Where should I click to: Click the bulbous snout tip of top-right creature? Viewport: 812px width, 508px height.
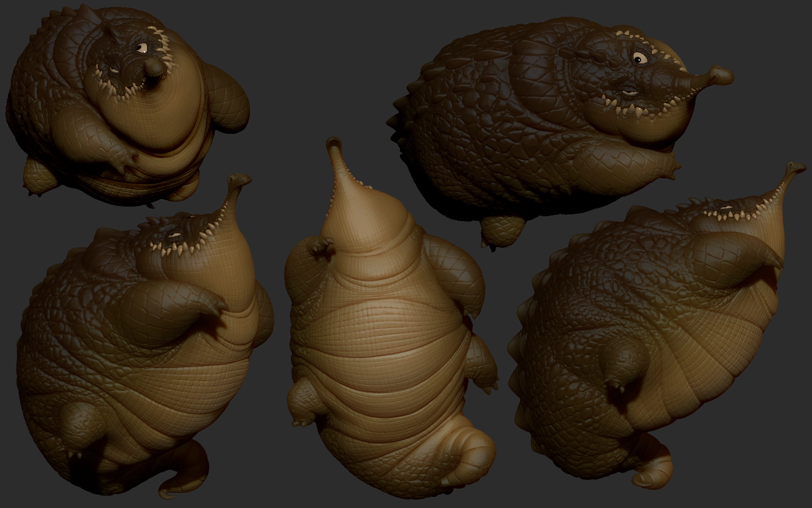click(x=722, y=75)
